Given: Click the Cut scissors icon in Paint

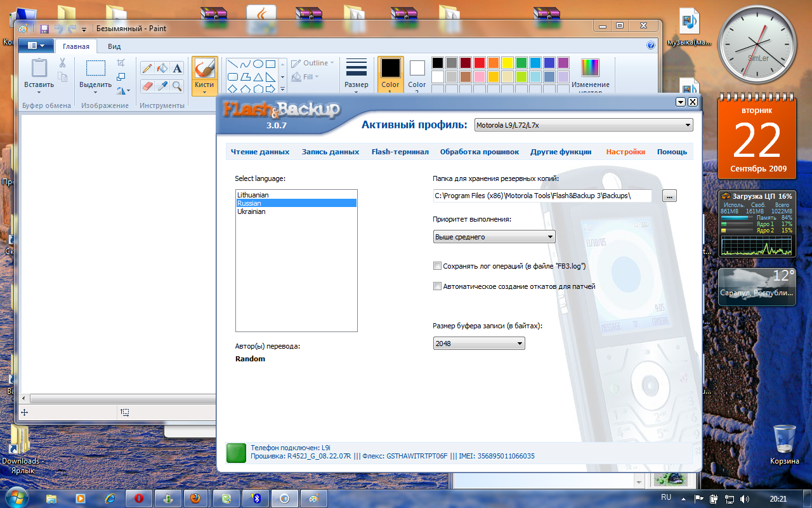Looking at the screenshot, I should pyautogui.click(x=62, y=63).
